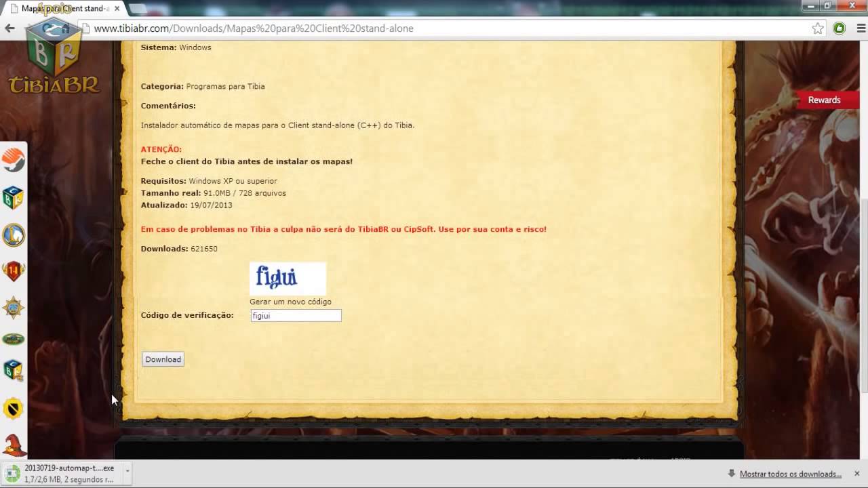Click the address bar URL

pyautogui.click(x=254, y=28)
